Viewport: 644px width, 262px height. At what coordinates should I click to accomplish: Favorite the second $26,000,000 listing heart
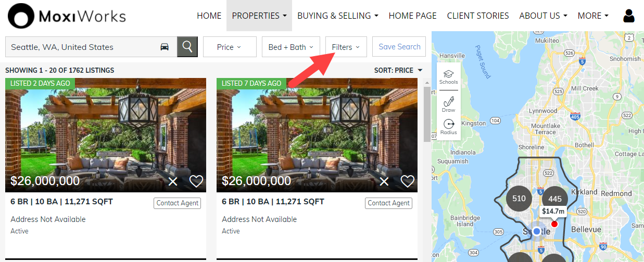click(408, 181)
